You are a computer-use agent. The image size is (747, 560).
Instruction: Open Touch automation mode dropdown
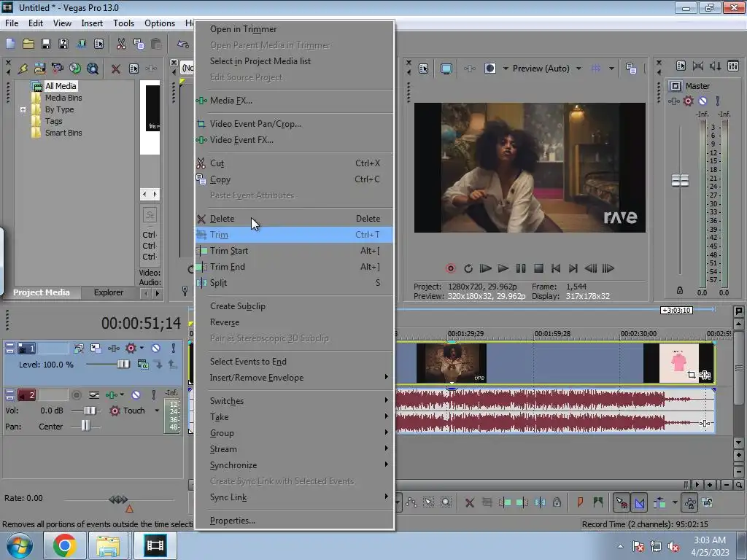[x=157, y=411]
